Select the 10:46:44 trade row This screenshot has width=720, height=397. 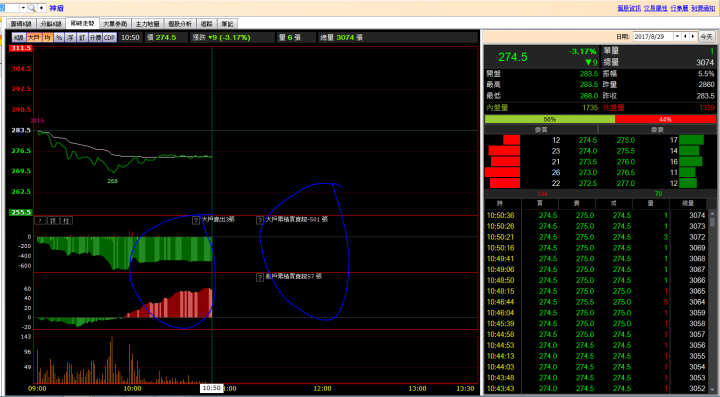(x=596, y=302)
